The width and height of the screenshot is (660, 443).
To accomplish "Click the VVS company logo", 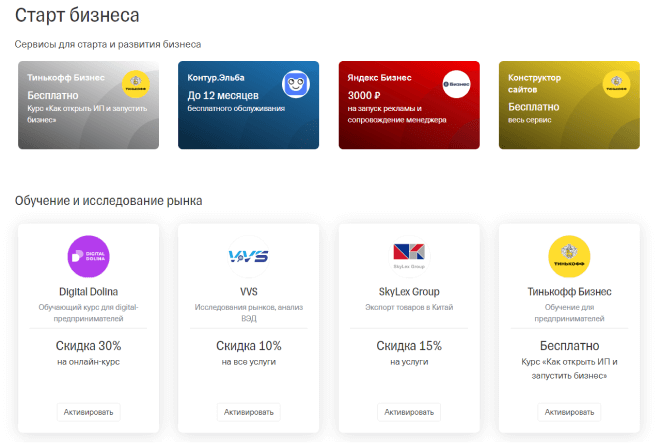I will point(248,256).
